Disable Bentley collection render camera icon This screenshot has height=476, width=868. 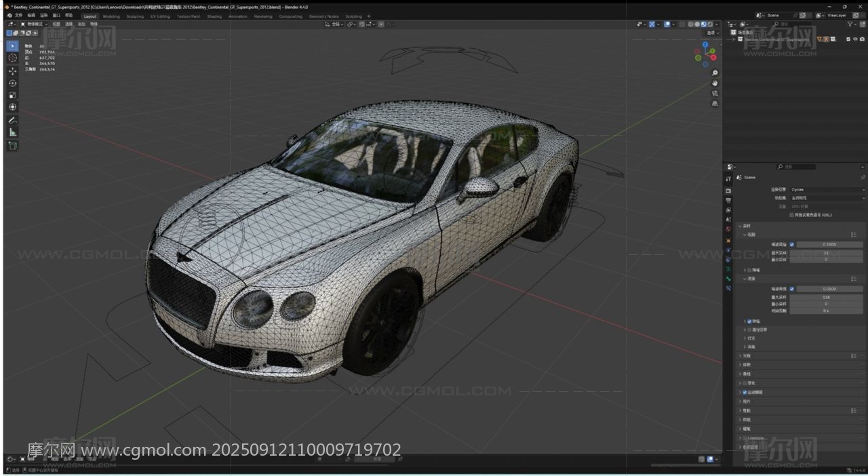(861, 39)
